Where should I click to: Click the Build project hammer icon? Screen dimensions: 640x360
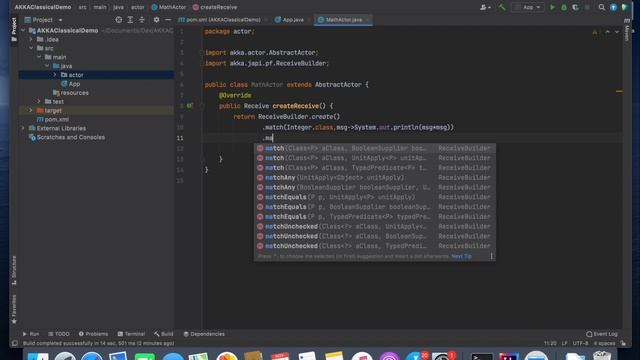point(502,7)
